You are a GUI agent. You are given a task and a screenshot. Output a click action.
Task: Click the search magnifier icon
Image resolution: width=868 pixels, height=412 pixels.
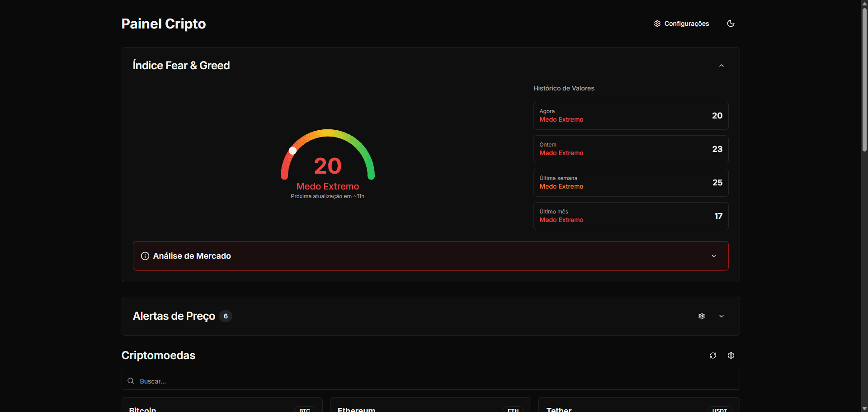click(131, 381)
